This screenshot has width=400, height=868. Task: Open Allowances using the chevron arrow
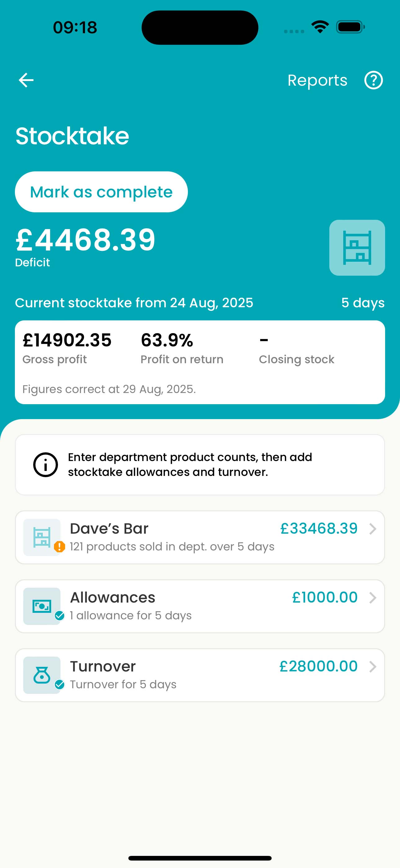[x=372, y=598]
